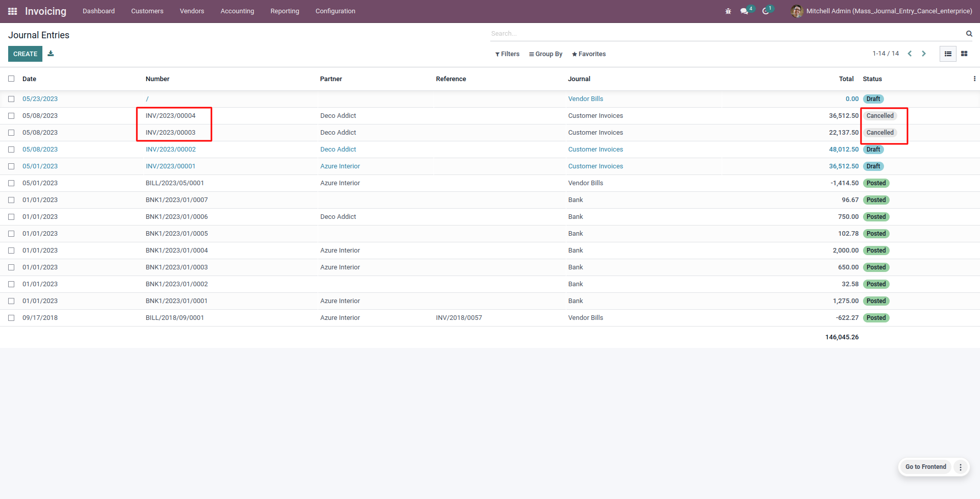The height and width of the screenshot is (499, 980).
Task: Open the Favorites dropdown
Action: coord(589,54)
